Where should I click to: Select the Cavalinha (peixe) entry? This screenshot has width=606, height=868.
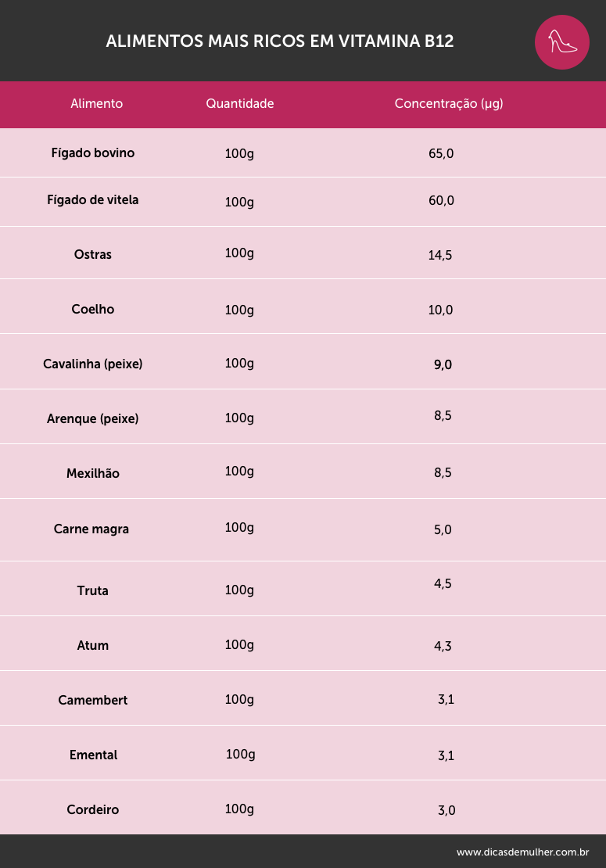[93, 364]
